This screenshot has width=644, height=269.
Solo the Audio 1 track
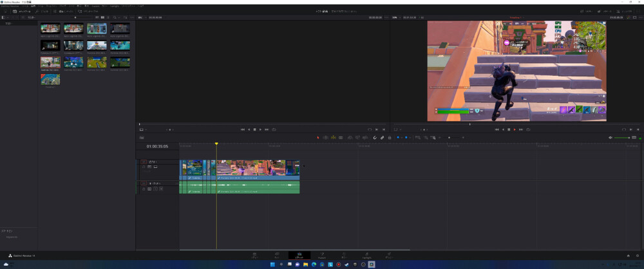[155, 189]
